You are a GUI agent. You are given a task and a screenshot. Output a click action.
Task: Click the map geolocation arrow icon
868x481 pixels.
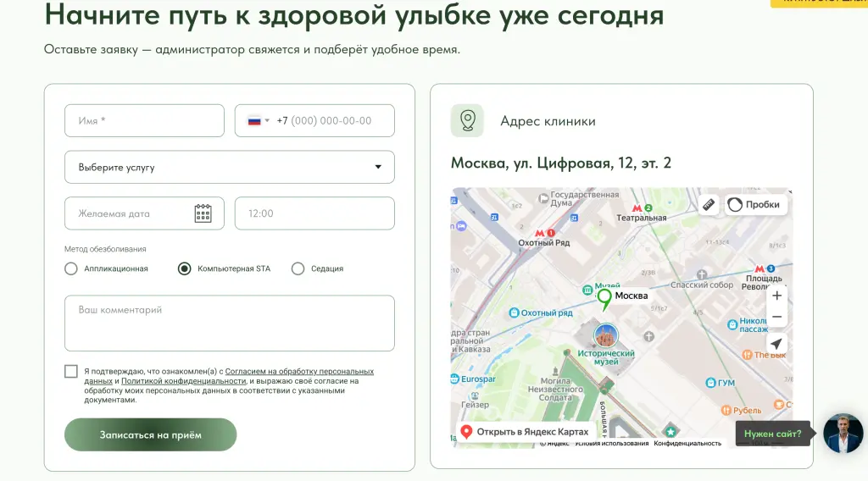click(776, 343)
